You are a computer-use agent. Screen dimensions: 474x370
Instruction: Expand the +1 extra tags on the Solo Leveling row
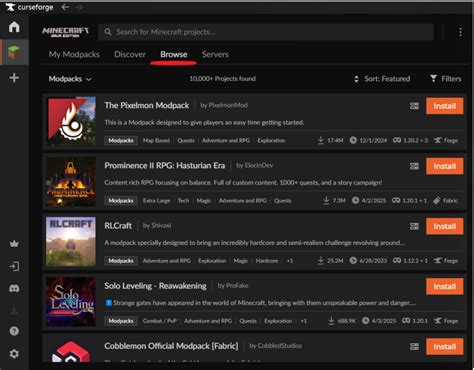click(x=303, y=321)
